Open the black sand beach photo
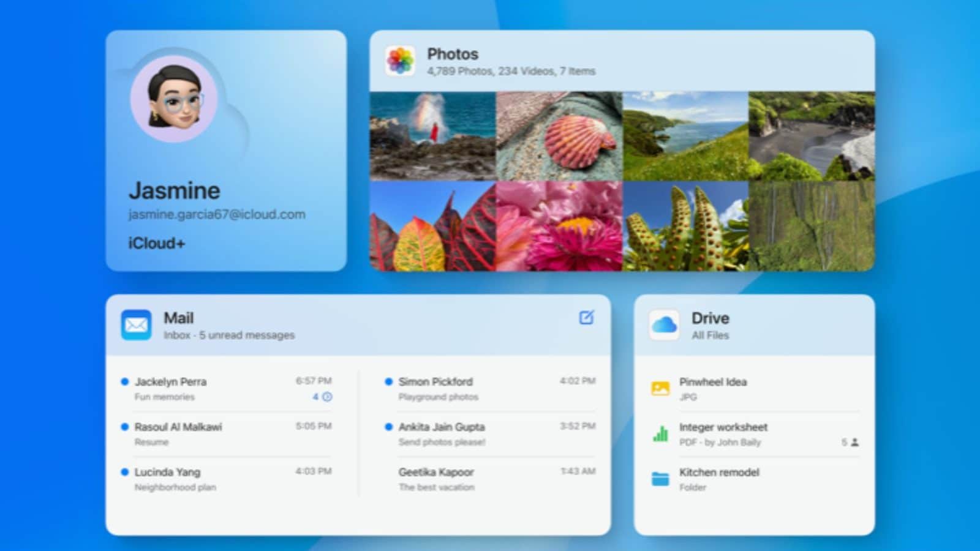980x551 pixels. 812,136
